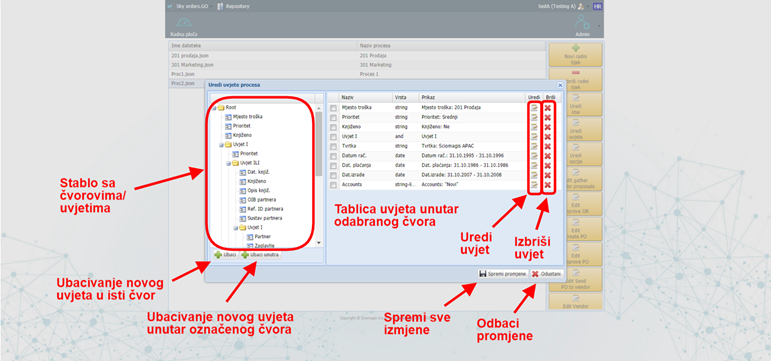Expand the Admin menu dropdown arrow

tap(599, 26)
